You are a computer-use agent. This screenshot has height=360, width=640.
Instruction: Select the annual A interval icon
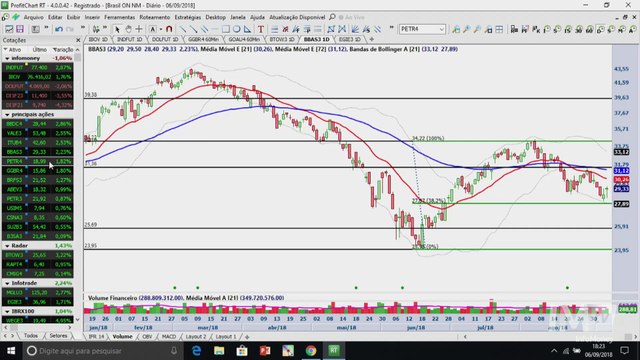(x=632, y=29)
